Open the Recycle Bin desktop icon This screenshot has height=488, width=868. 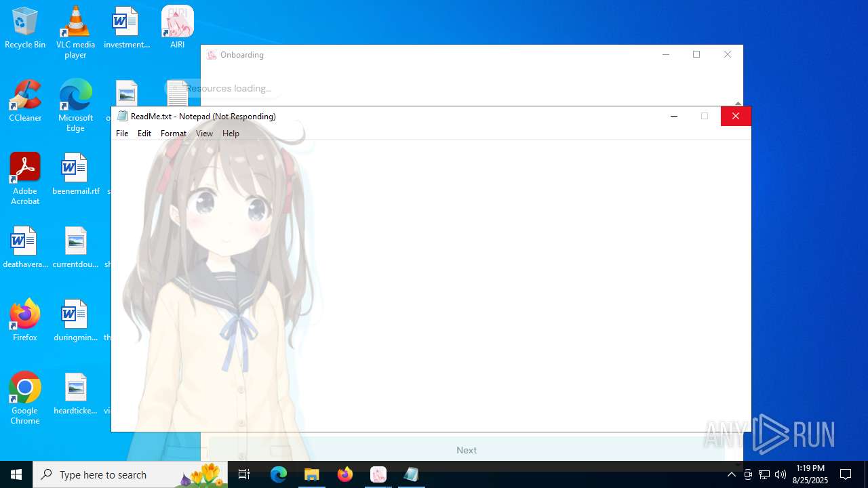25,28
